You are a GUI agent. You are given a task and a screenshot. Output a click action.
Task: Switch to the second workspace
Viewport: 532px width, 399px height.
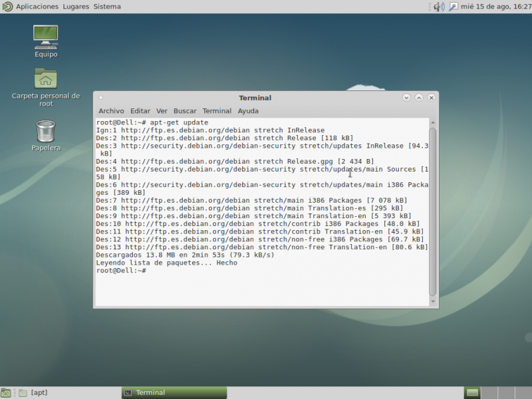click(489, 392)
